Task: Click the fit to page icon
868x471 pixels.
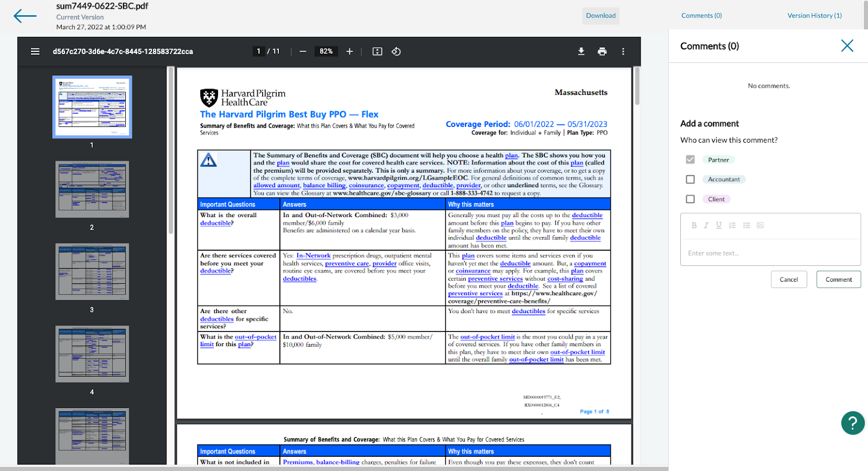Action: 378,52
